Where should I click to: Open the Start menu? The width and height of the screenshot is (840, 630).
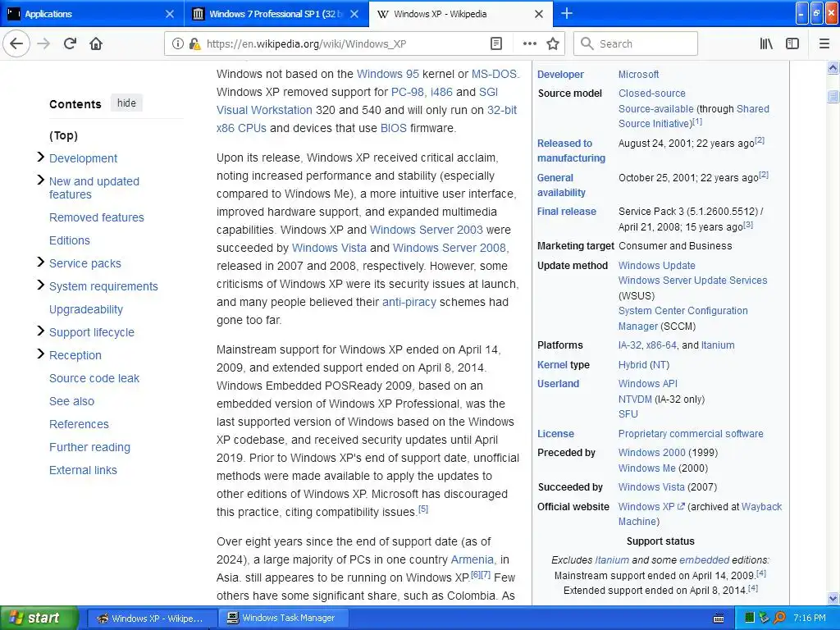coord(39,618)
